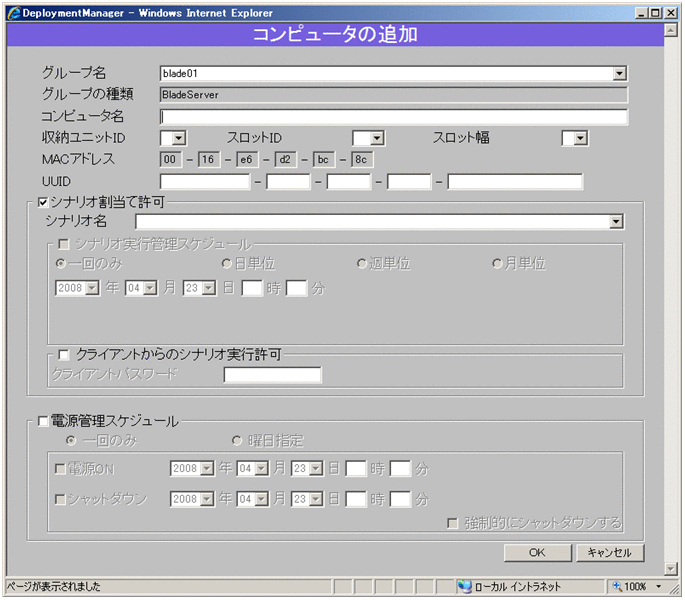Click the MAC address field containing bc
Image resolution: width=685 pixels, height=600 pixels.
coord(324,160)
